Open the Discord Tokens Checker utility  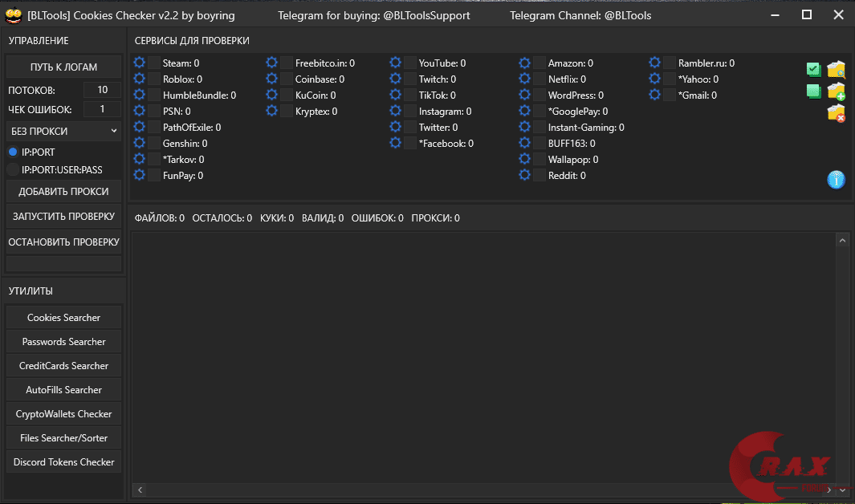point(63,461)
